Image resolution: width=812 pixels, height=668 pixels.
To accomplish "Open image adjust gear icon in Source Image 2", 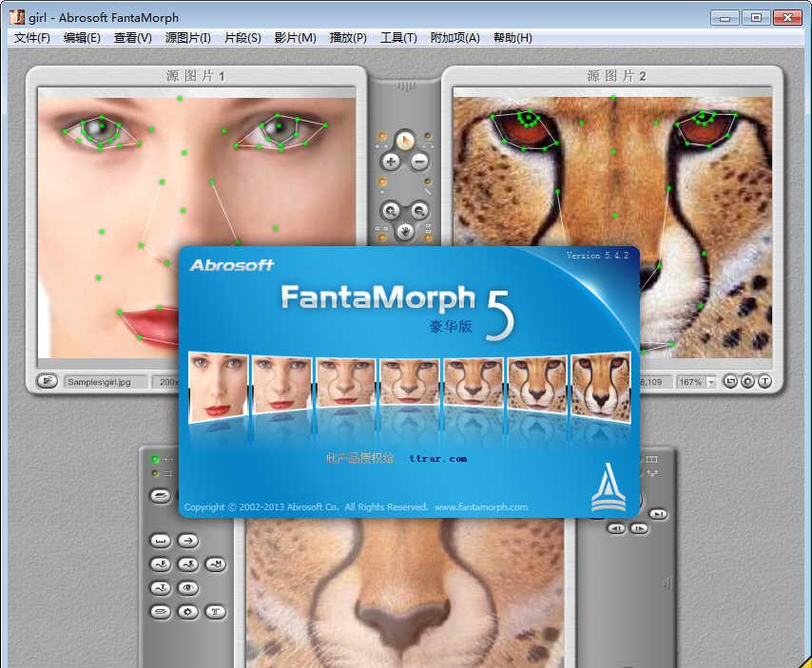I will pyautogui.click(x=747, y=381).
